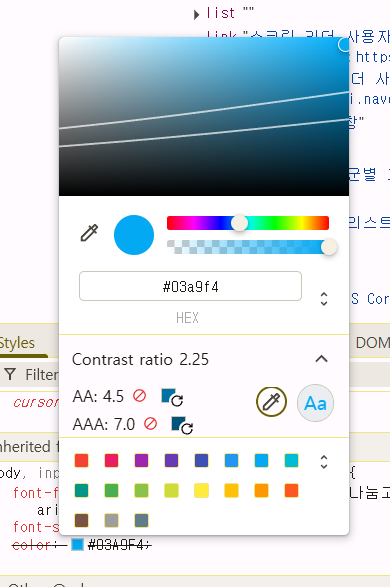This screenshot has width=390, height=587.
Task: Select the orange palette swatch
Action: pyautogui.click(x=261, y=490)
